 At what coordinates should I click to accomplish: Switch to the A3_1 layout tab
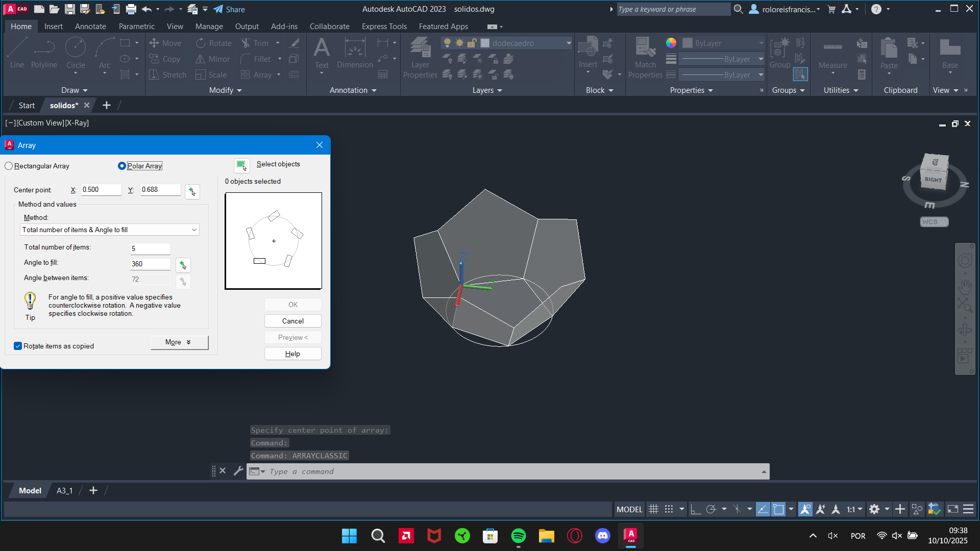pyautogui.click(x=64, y=490)
